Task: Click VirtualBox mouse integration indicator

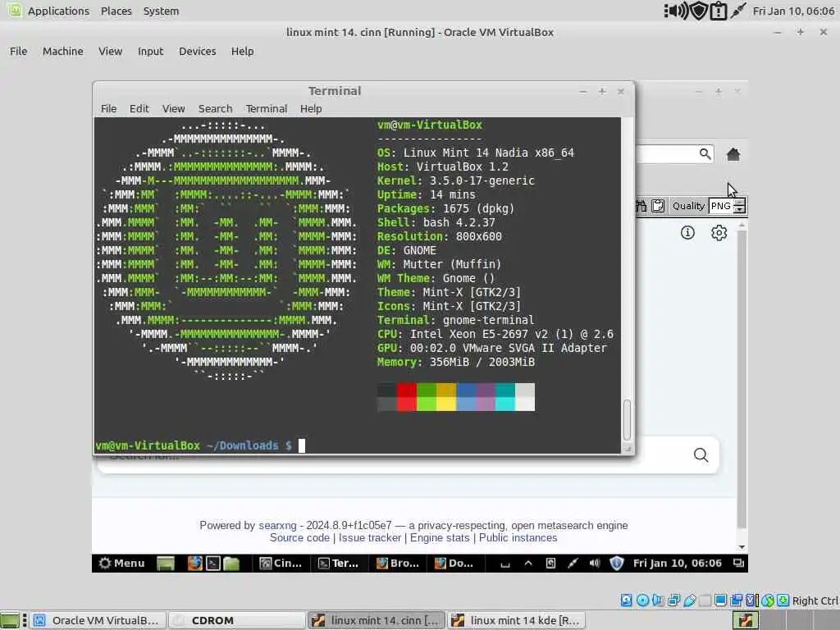Action: [x=768, y=600]
